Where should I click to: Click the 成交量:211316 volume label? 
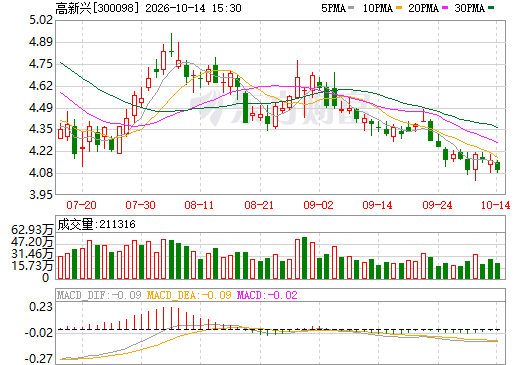[x=97, y=224]
